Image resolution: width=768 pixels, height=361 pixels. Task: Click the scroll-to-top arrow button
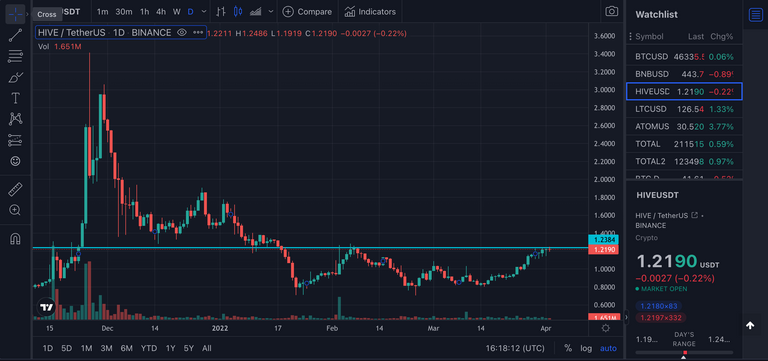[750, 326]
